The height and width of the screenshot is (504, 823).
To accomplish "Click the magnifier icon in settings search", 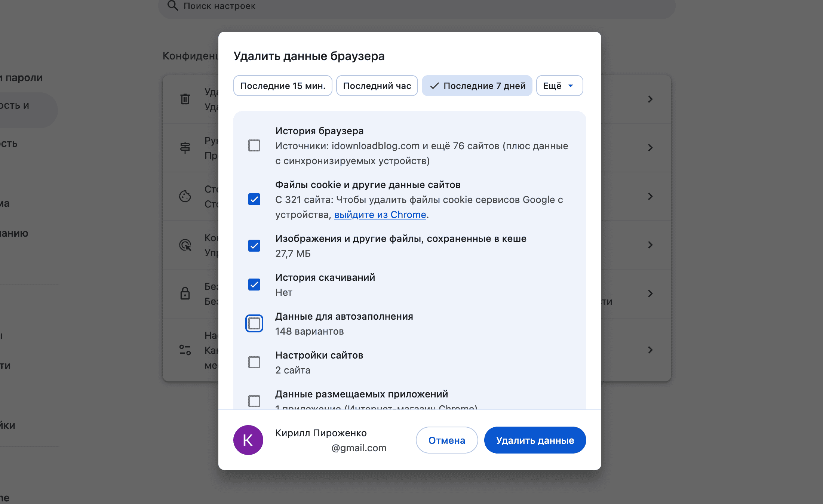I will 172,6.
